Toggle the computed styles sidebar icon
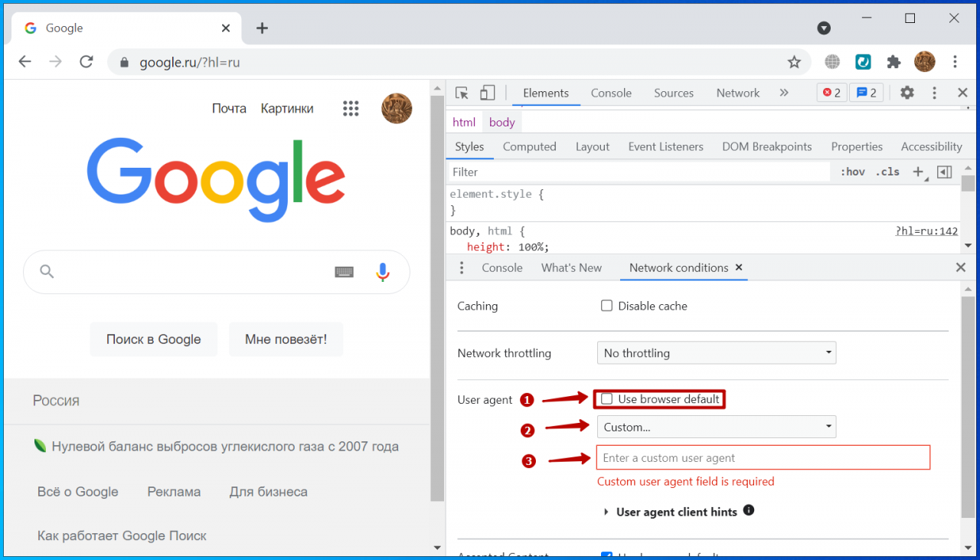This screenshot has height=560, width=980. point(944,172)
